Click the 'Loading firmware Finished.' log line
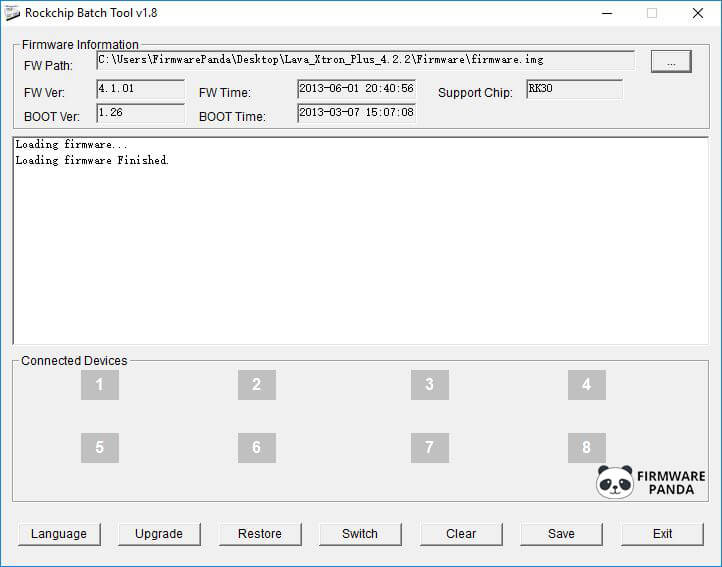The image size is (722, 567). click(92, 160)
